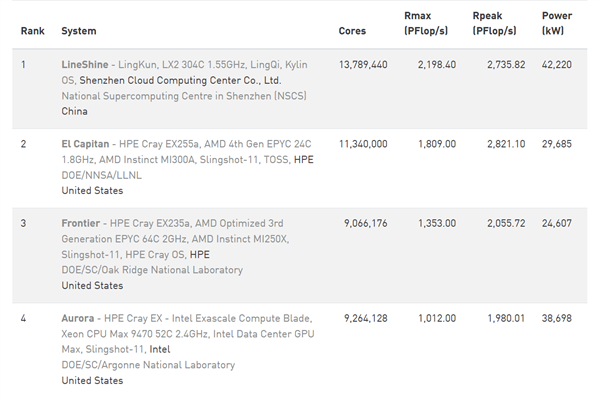This screenshot has height=398, width=600.
Task: Click United States under Aurora
Action: (x=92, y=381)
